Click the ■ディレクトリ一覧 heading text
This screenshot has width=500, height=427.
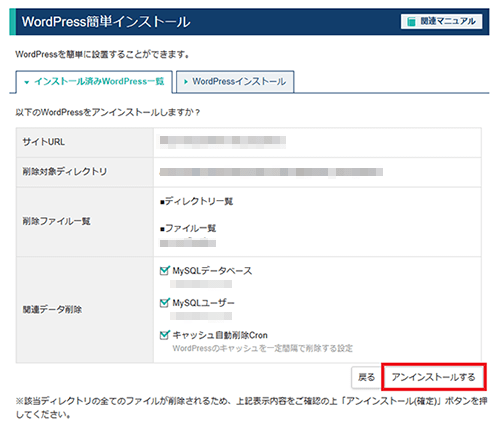click(x=196, y=201)
